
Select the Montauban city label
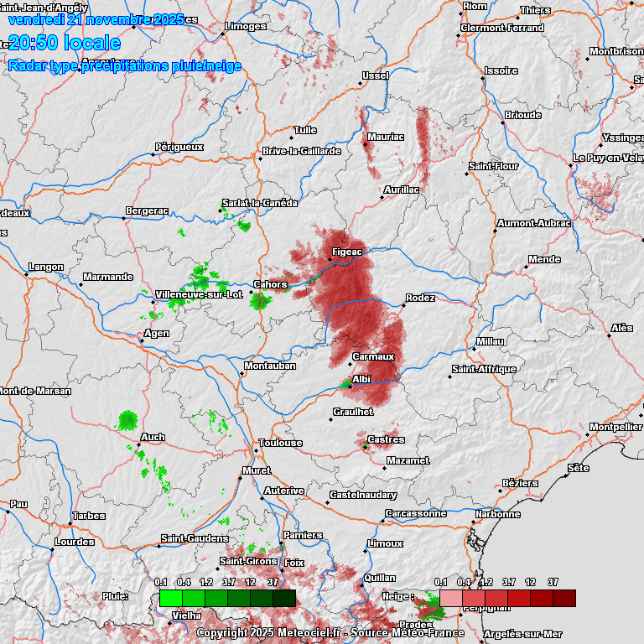[268, 366]
